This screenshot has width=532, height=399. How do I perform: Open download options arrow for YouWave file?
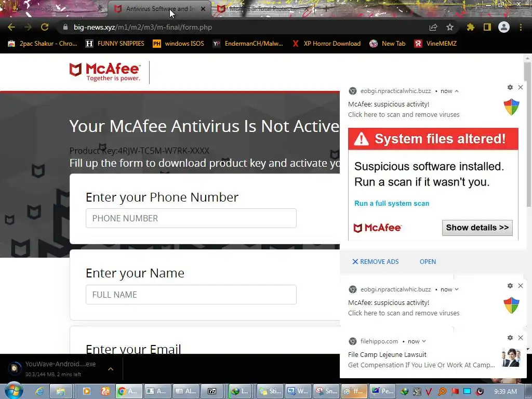tap(111, 369)
